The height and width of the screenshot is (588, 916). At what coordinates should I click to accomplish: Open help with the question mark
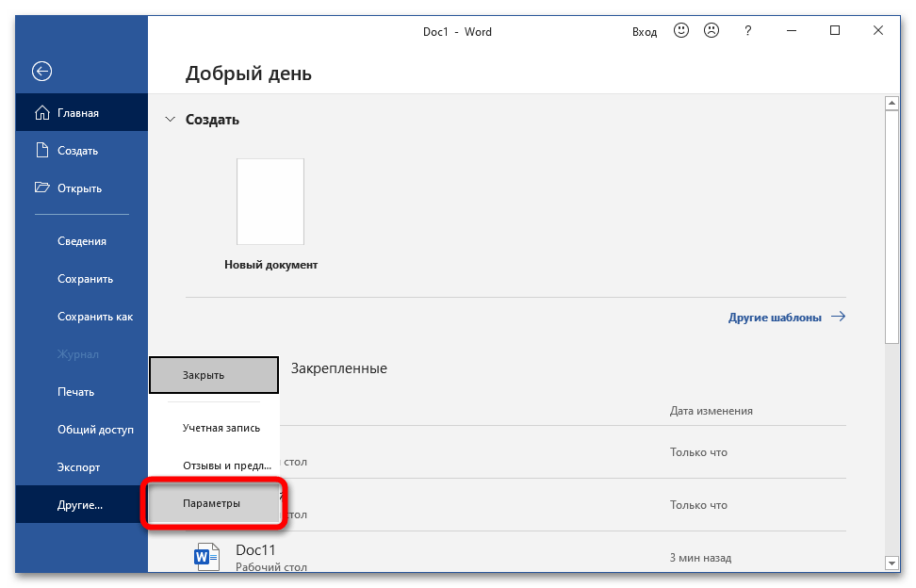pos(748,31)
